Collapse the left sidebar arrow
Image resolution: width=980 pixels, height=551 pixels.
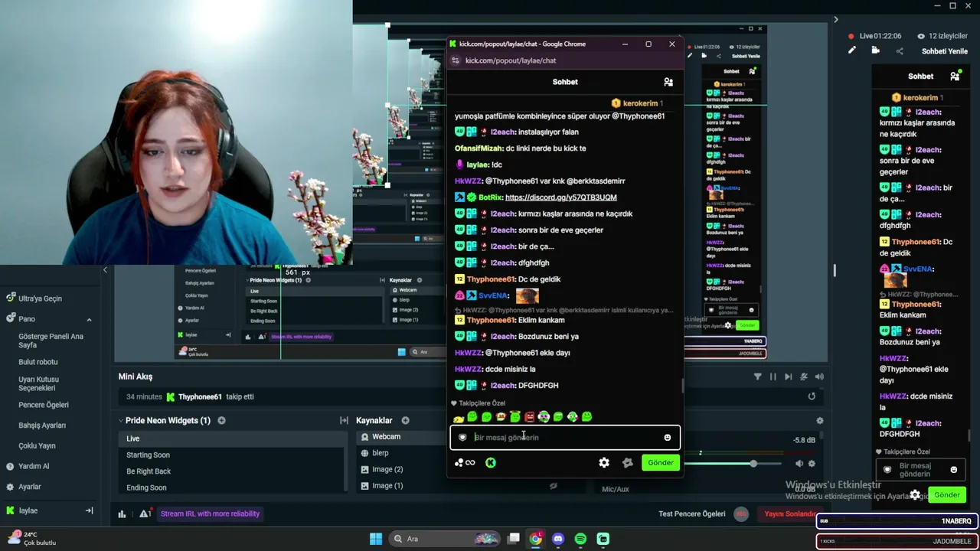click(105, 270)
